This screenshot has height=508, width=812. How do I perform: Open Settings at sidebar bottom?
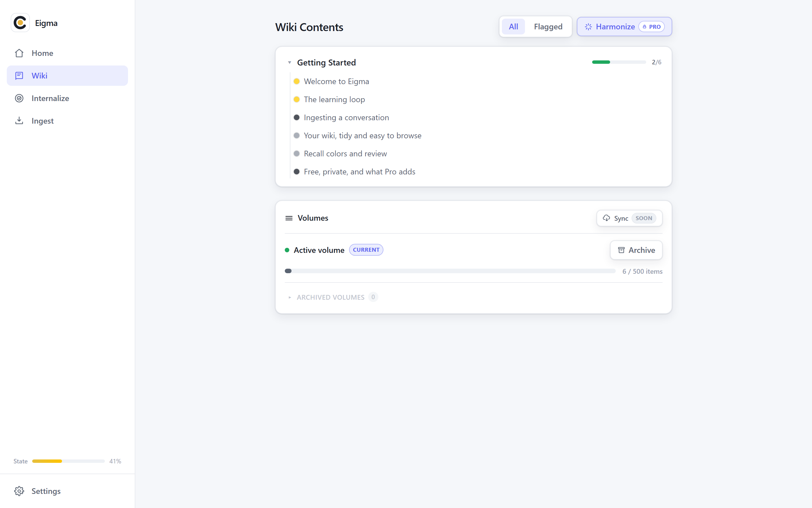(67, 491)
